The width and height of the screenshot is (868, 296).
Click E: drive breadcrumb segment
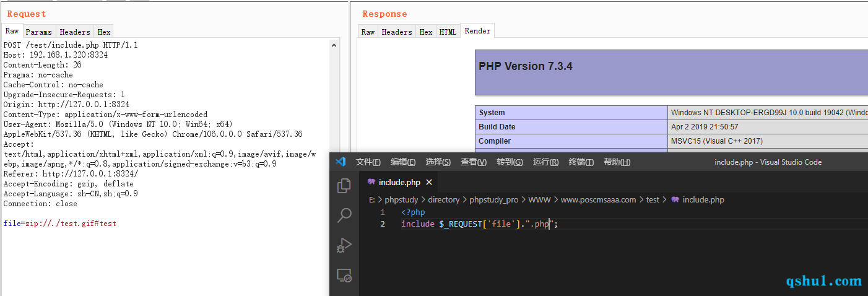pyautogui.click(x=372, y=199)
